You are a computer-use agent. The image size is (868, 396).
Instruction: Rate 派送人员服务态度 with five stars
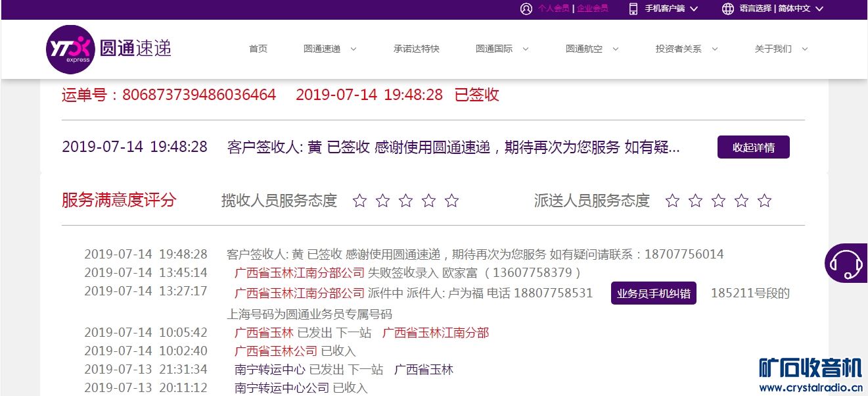pyautogui.click(x=764, y=201)
